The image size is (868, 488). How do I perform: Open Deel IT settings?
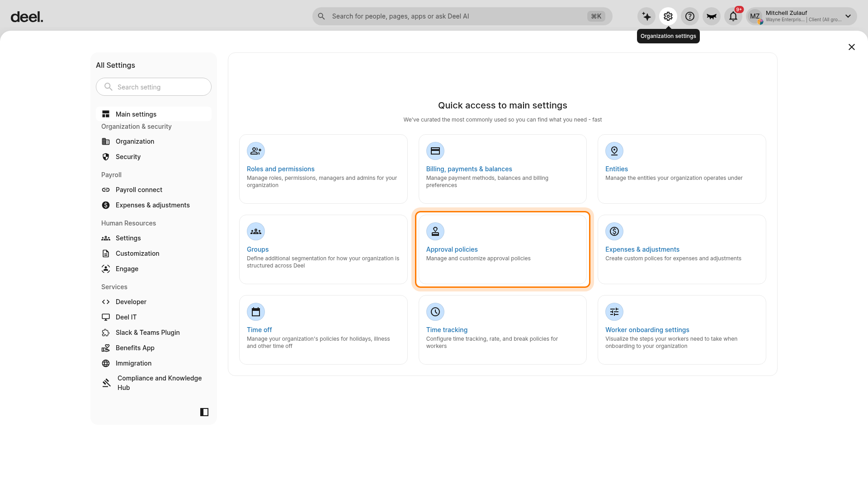point(154,317)
